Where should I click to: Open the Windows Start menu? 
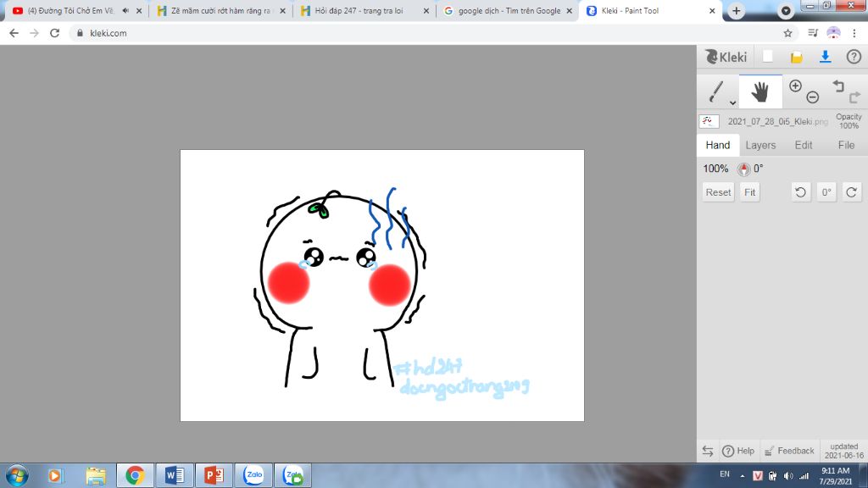pyautogui.click(x=17, y=475)
